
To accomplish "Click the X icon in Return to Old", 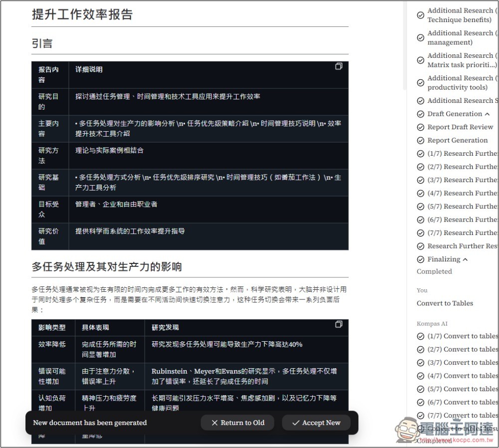I will point(215,423).
